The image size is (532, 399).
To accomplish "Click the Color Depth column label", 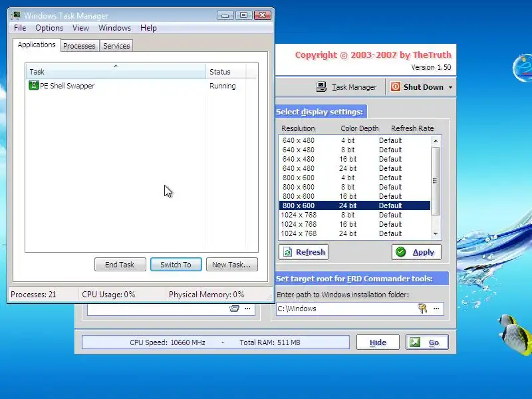I will pos(359,128).
